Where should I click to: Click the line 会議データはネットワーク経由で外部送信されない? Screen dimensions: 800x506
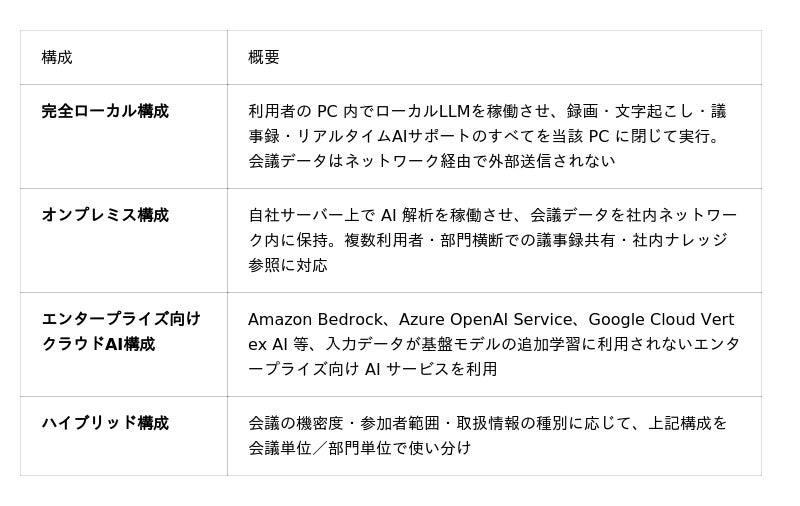pos(432,161)
